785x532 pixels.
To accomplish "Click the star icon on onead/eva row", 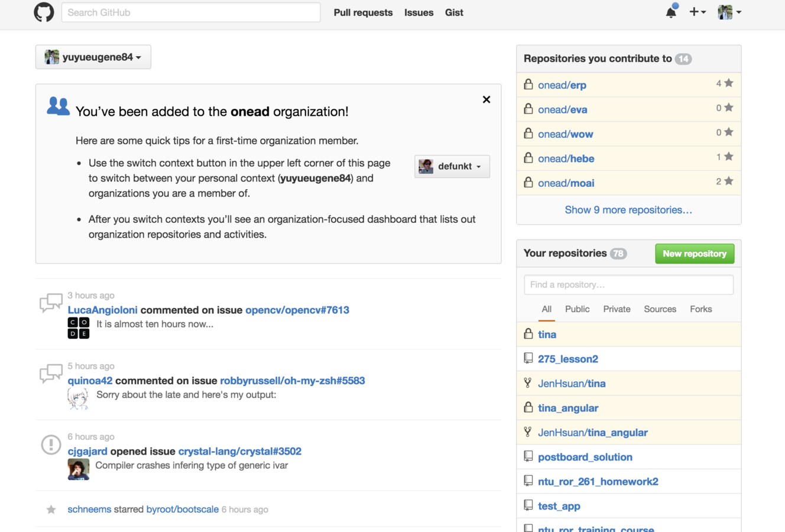I will pos(729,108).
